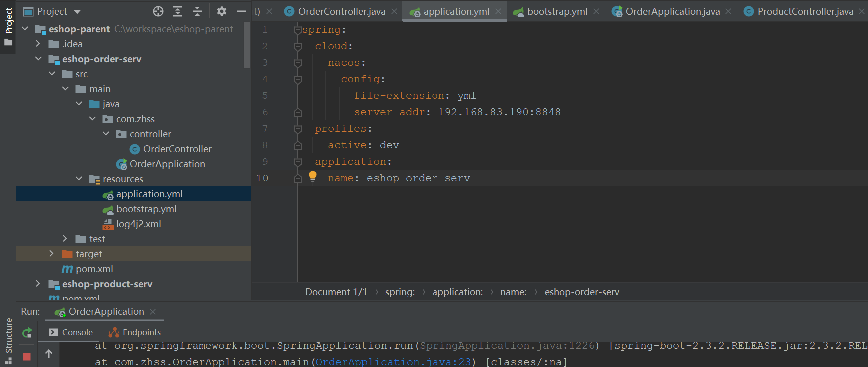The image size is (868, 367).
Task: Collapse the eshop-parent root node
Action: [x=25, y=29]
